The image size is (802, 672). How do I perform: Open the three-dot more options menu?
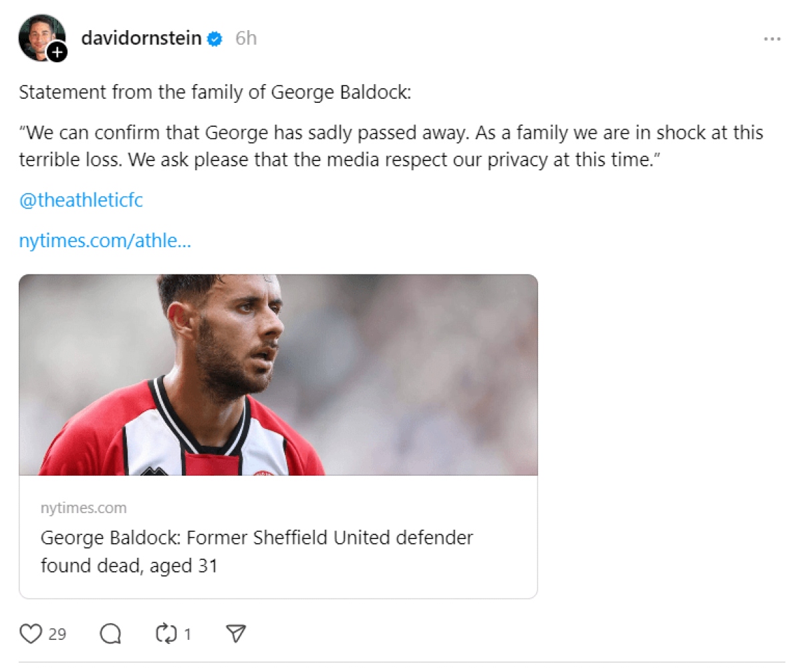(x=772, y=39)
